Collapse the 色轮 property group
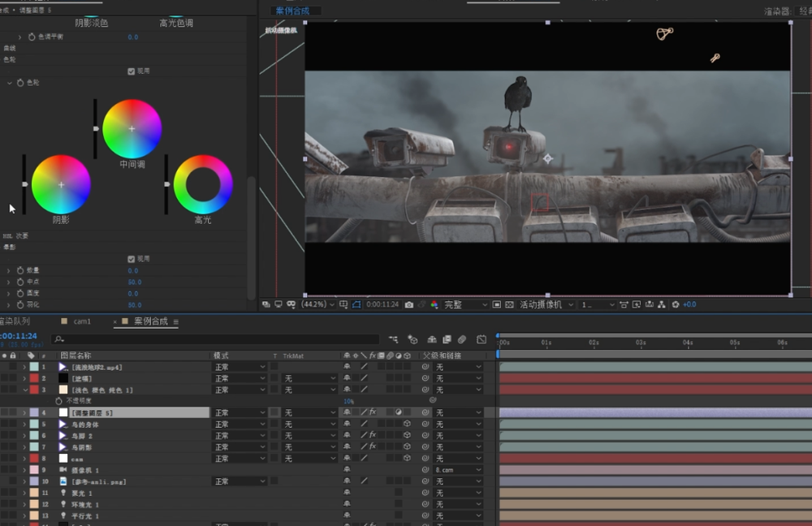Image resolution: width=812 pixels, height=526 pixels. coord(10,83)
